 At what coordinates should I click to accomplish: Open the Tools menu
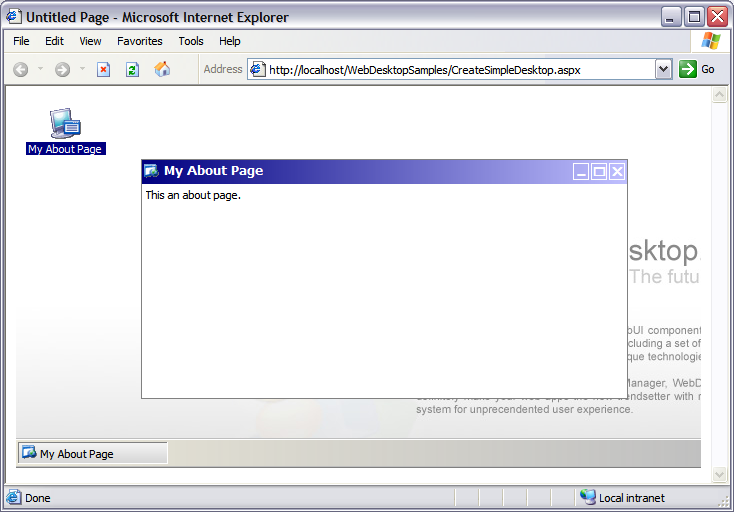tap(191, 41)
